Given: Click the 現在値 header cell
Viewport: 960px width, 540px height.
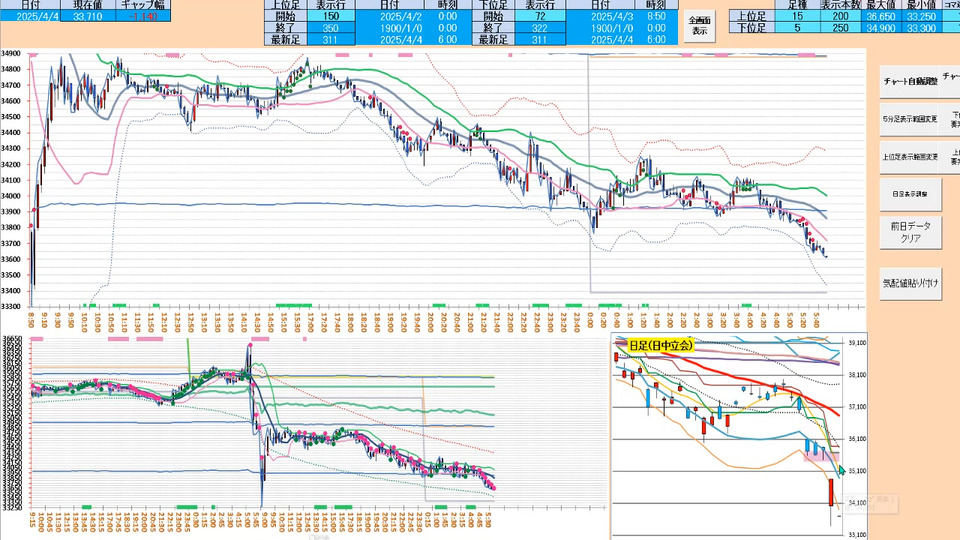Looking at the screenshot, I should click(88, 5).
